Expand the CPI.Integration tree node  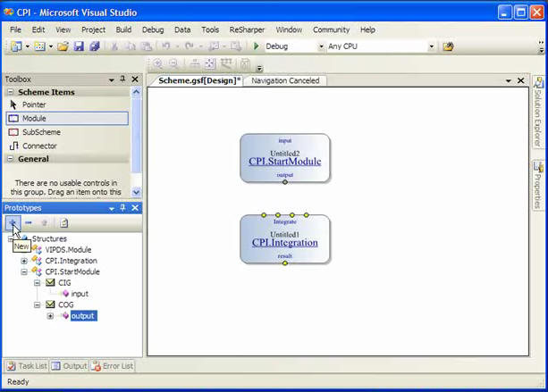pyautogui.click(x=24, y=261)
